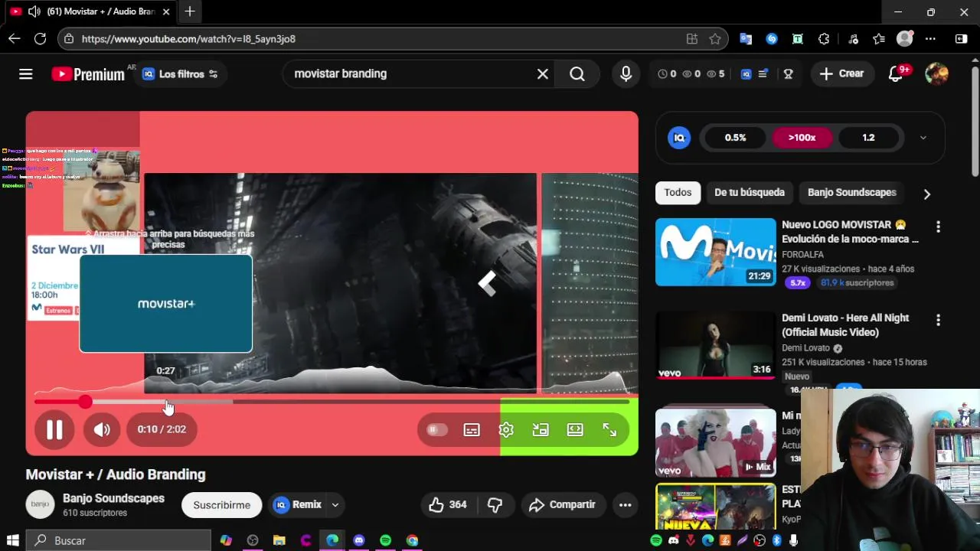Open options for Nuevo LOGO MOVISTAR video
This screenshot has width=980, height=551.
point(938,227)
